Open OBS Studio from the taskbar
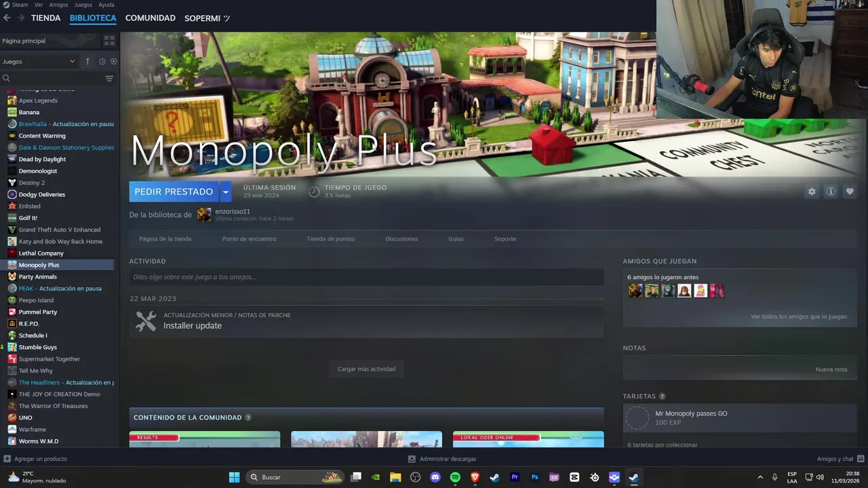Viewport: 868px width, 488px height. pyautogui.click(x=416, y=477)
